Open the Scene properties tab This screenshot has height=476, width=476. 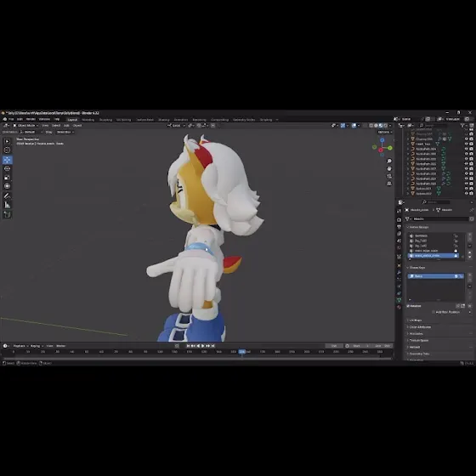[399, 241]
